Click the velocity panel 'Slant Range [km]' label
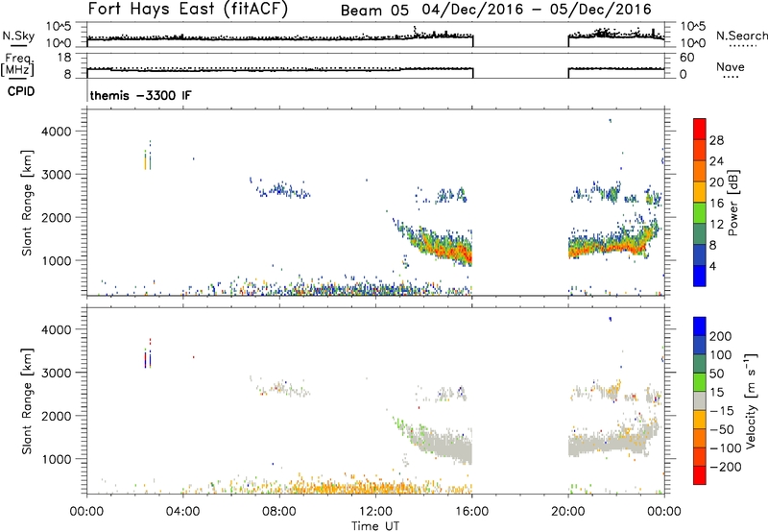Image resolution: width=768 pixels, height=532 pixels. [27, 400]
